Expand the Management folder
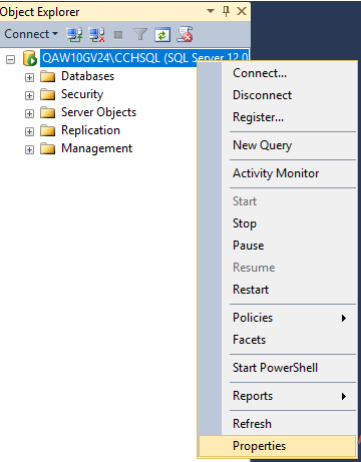Image resolution: width=361 pixels, height=462 pixels. 29,150
